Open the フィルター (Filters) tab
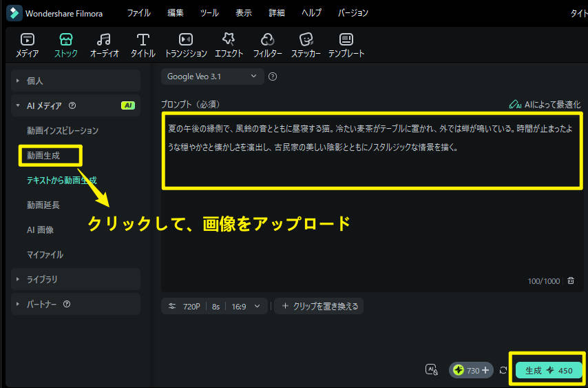The height and width of the screenshot is (388, 588). (267, 45)
